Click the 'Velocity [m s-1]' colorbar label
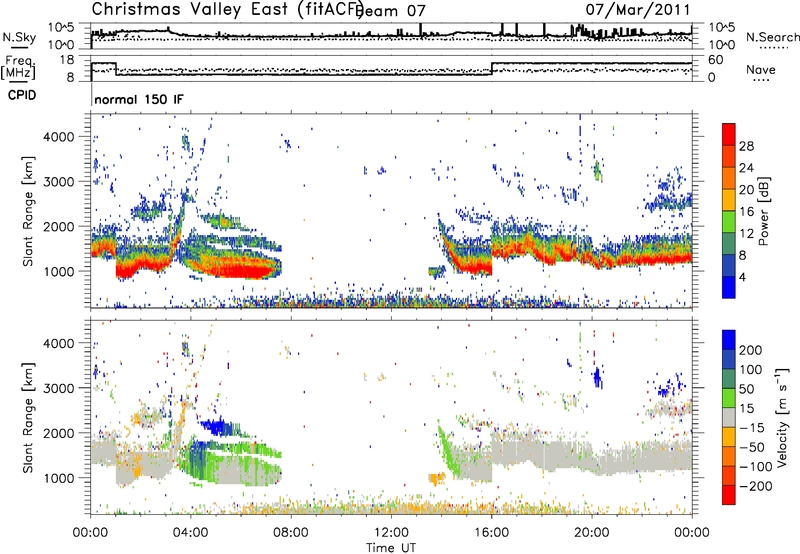The height and width of the screenshot is (554, 800). (x=782, y=417)
